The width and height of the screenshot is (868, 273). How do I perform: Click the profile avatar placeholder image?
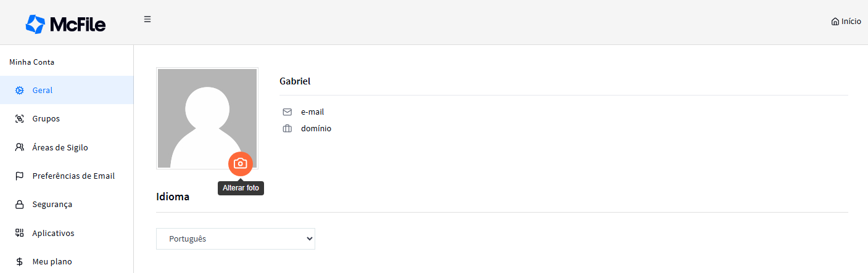[x=207, y=118]
